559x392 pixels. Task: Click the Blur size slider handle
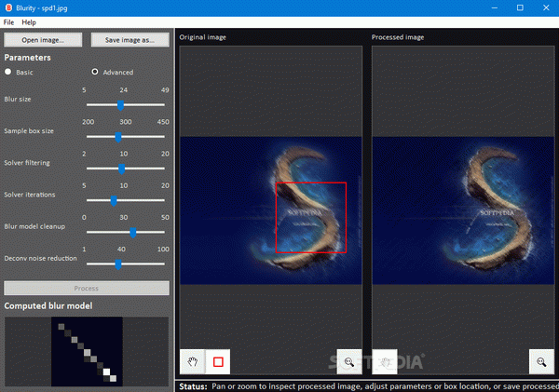[121, 105]
